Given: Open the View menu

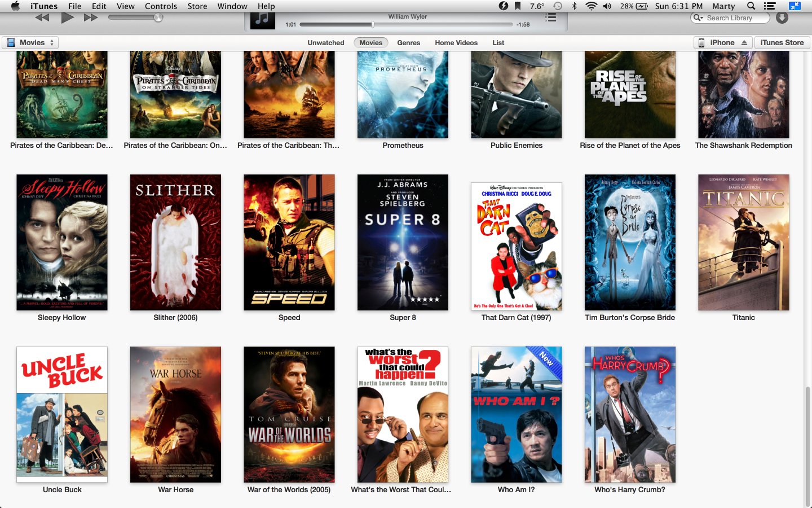Looking at the screenshot, I should (126, 6).
